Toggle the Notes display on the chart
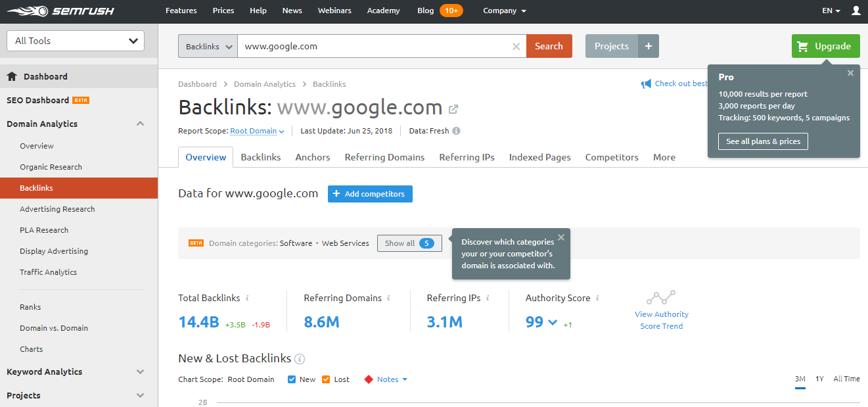 [x=386, y=379]
